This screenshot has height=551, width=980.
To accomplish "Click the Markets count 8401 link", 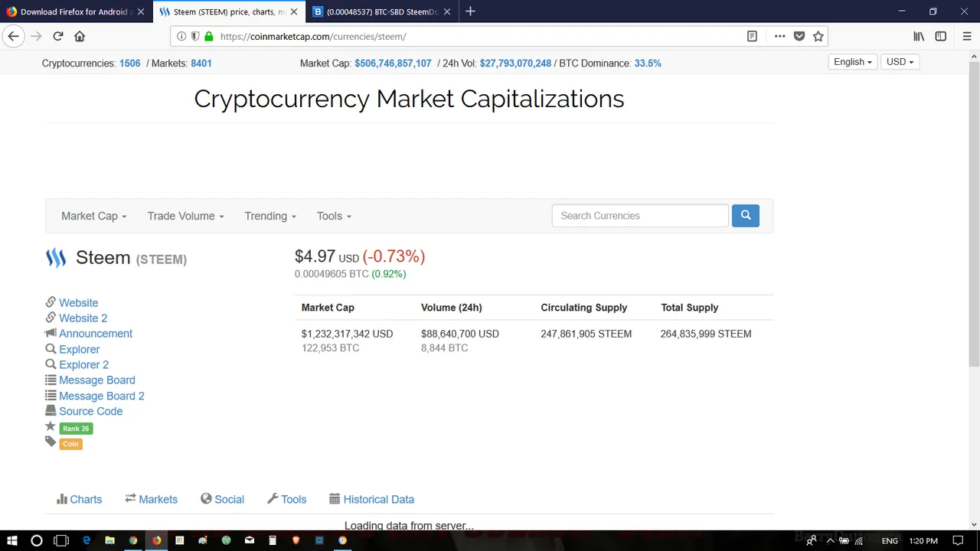I will [201, 64].
